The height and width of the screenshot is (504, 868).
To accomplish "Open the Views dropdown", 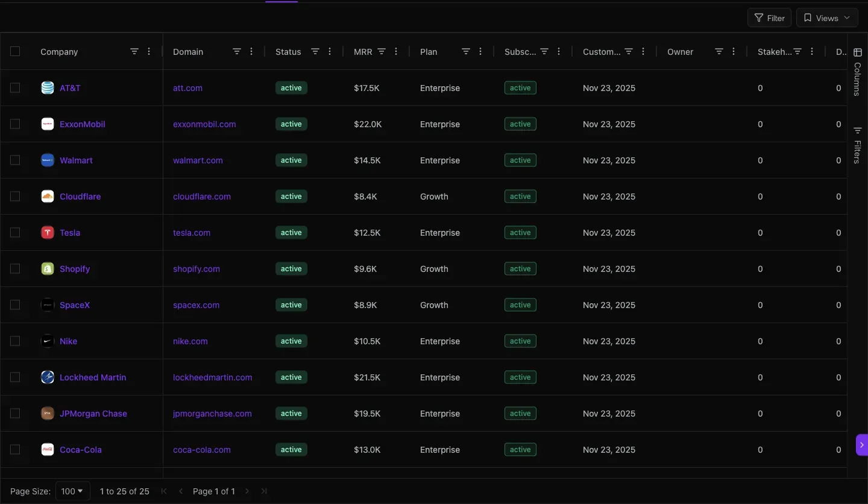I will click(827, 18).
